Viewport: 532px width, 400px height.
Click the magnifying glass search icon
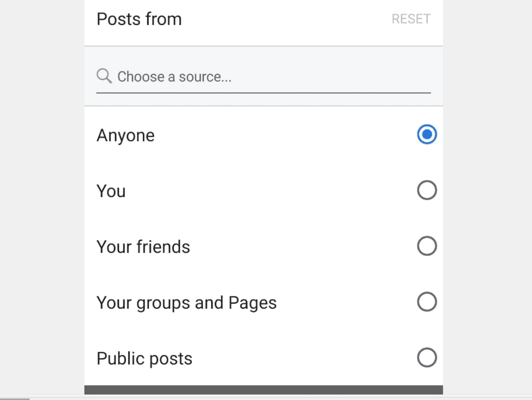pos(104,76)
